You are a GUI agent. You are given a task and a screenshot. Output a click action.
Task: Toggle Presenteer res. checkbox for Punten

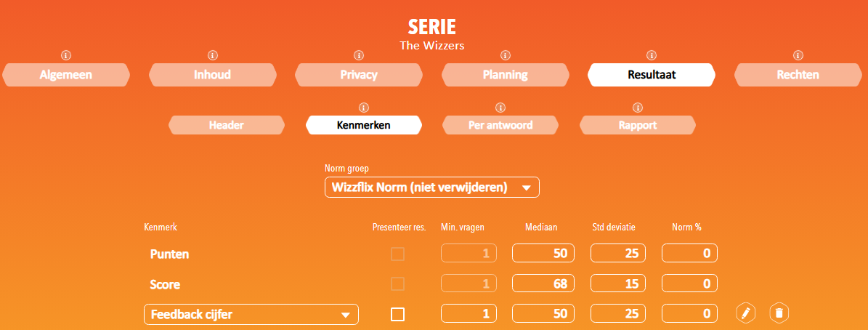397,254
